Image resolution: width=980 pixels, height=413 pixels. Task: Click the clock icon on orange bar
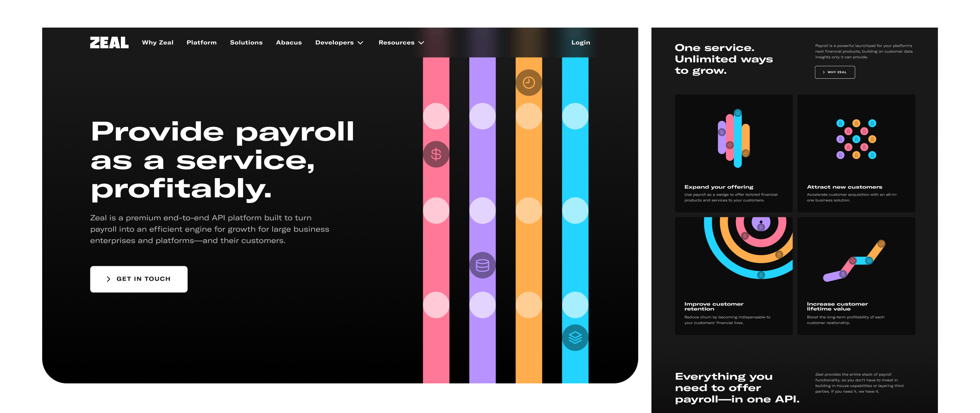tap(529, 83)
